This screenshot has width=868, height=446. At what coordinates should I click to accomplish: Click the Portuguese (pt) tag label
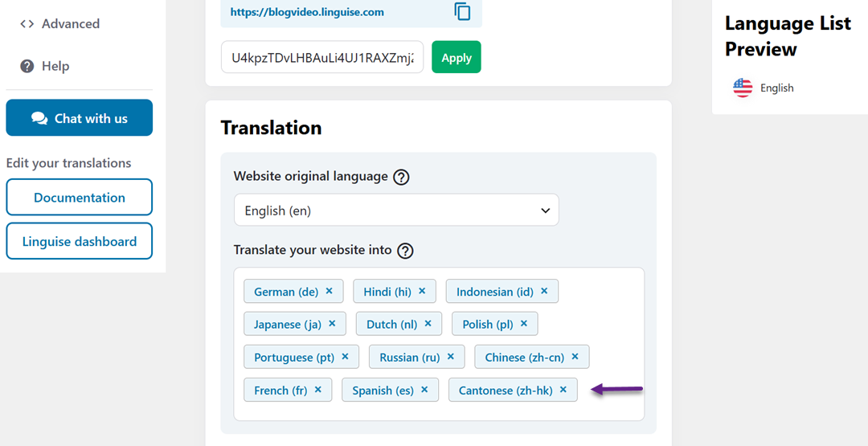point(294,358)
